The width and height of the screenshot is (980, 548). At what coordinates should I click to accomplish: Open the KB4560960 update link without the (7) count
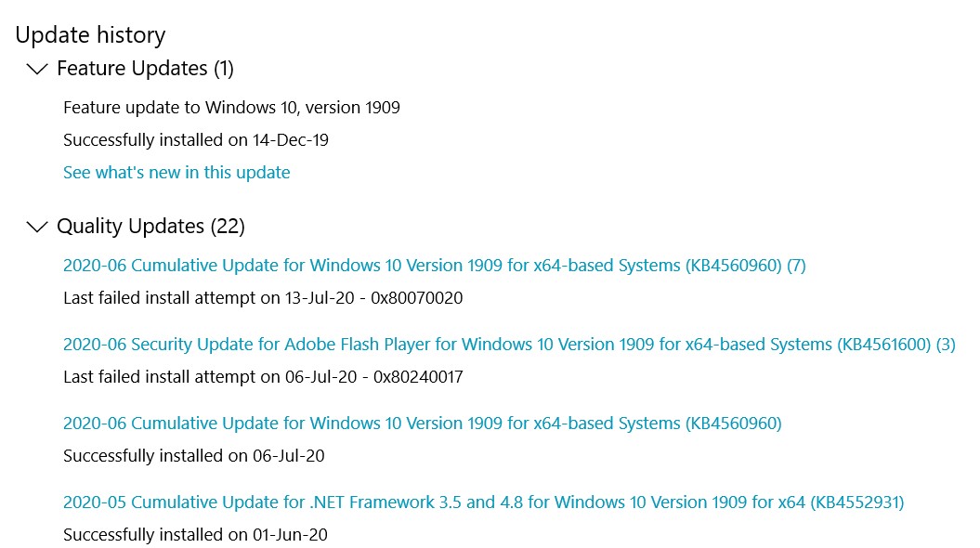(422, 424)
